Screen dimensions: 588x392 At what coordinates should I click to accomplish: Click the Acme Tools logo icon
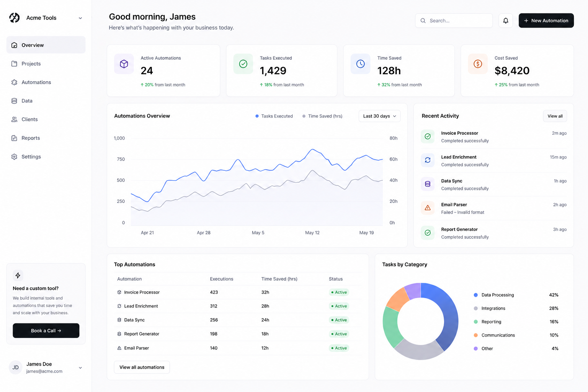point(15,18)
